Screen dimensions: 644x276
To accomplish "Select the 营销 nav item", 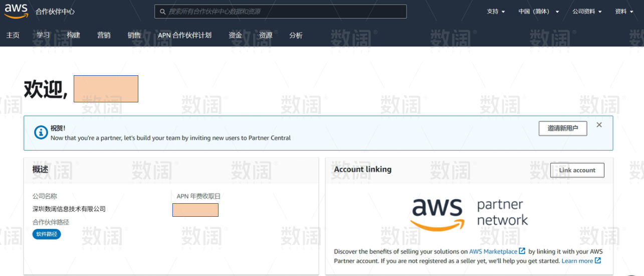I will 104,35.
